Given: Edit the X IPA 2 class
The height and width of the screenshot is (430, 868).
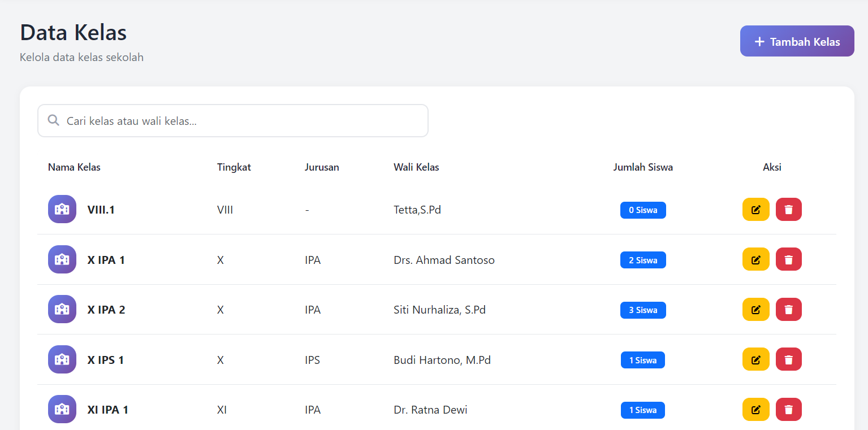Looking at the screenshot, I should [x=755, y=310].
